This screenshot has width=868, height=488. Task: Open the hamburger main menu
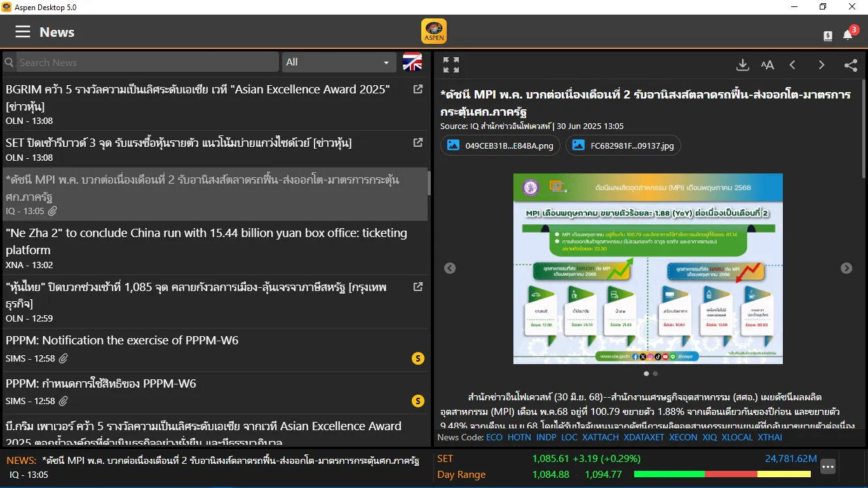point(23,32)
